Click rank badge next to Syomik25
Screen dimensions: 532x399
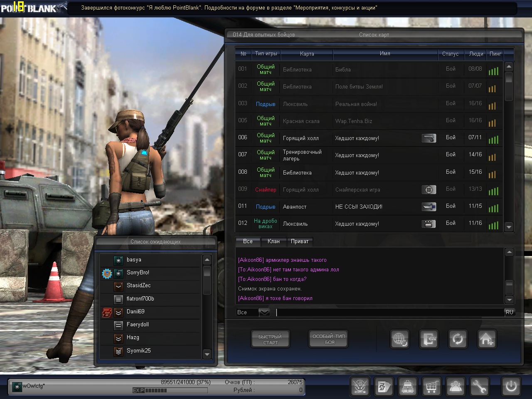coord(118,351)
